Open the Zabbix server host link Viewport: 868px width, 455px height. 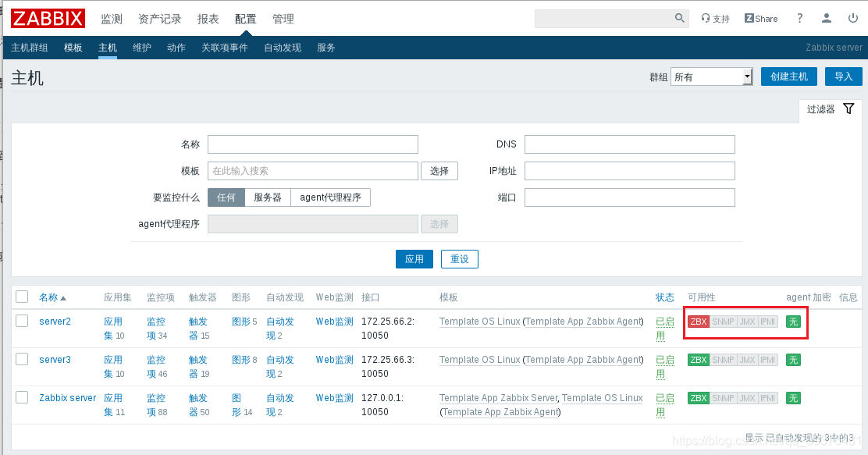coord(68,398)
